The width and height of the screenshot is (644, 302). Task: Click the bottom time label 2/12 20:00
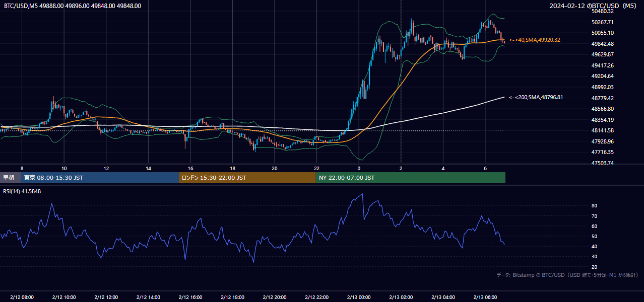(x=275, y=297)
